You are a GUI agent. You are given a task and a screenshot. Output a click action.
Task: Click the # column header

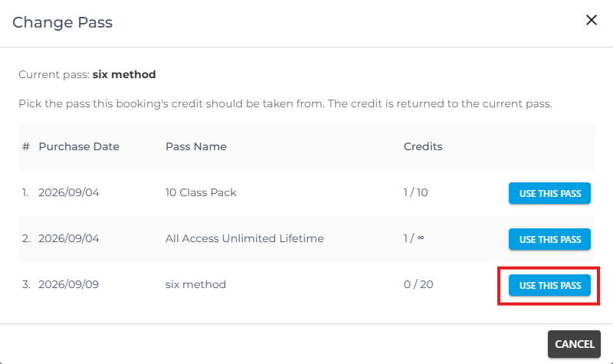coord(26,146)
